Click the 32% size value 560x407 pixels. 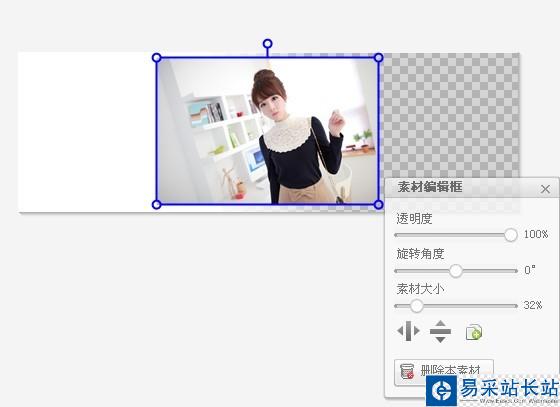[533, 305]
